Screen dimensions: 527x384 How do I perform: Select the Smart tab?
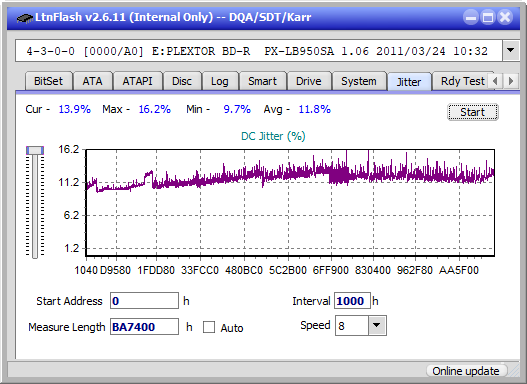pos(262,81)
